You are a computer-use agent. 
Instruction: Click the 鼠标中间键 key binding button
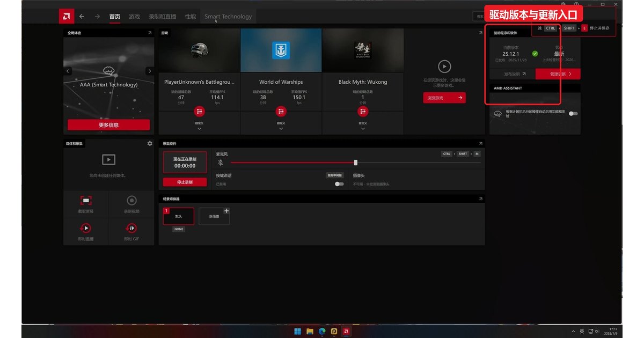[335, 175]
